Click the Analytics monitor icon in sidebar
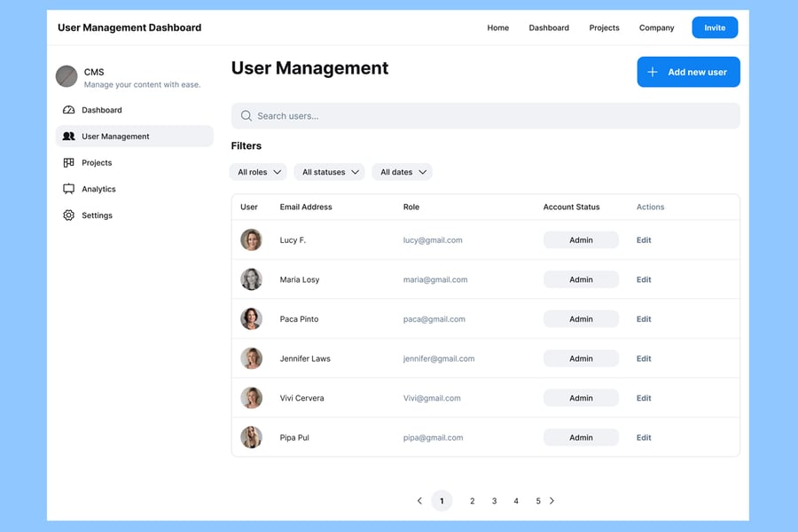The height and width of the screenshot is (532, 798). (69, 189)
